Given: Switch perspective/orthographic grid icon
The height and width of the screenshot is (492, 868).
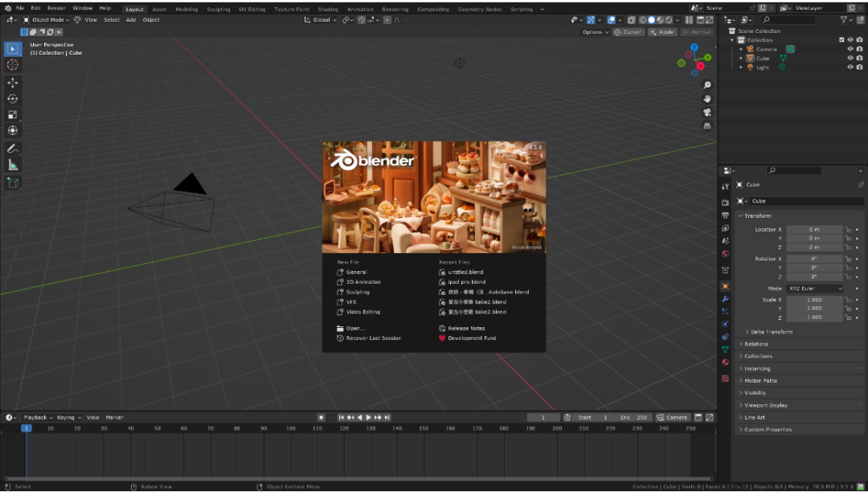Looking at the screenshot, I should tap(707, 126).
